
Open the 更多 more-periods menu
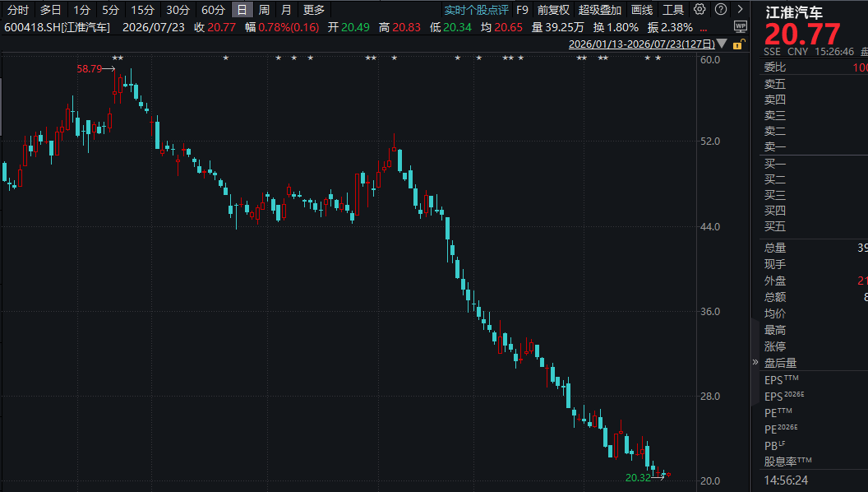[x=314, y=10]
